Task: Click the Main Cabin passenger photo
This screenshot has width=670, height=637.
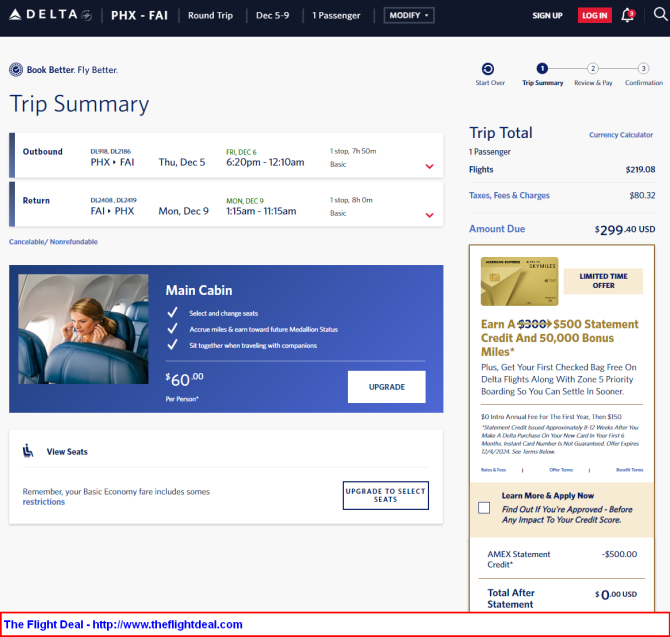Action: 83,329
